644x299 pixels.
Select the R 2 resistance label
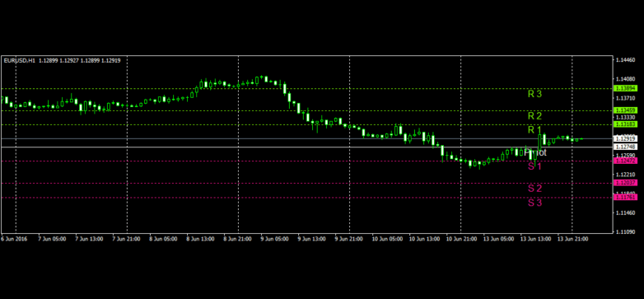(x=534, y=116)
